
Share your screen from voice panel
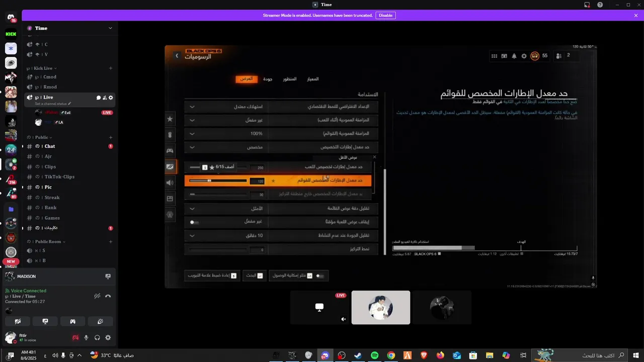pyautogui.click(x=45, y=321)
